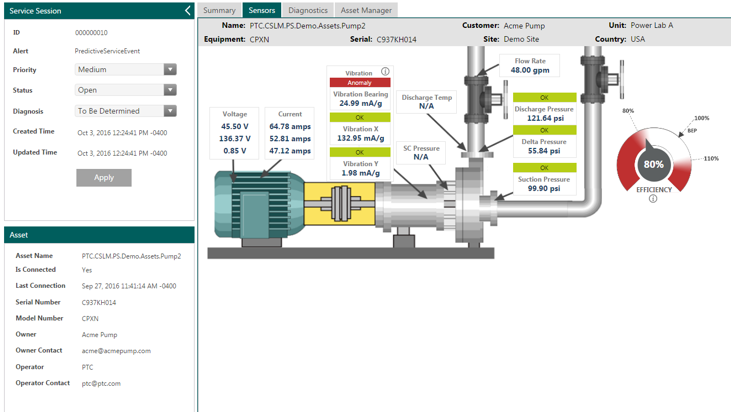This screenshot has height=412, width=731.
Task: Select the 45.50 V voltage reading
Action: click(234, 126)
